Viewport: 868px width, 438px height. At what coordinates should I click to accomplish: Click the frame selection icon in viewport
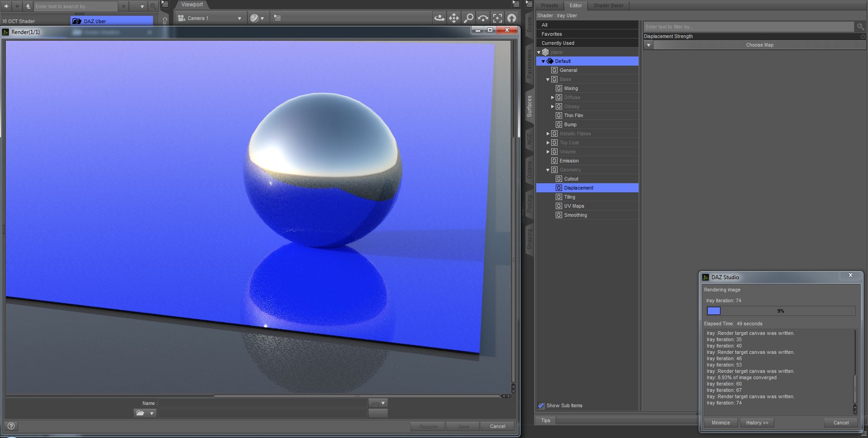(x=497, y=18)
